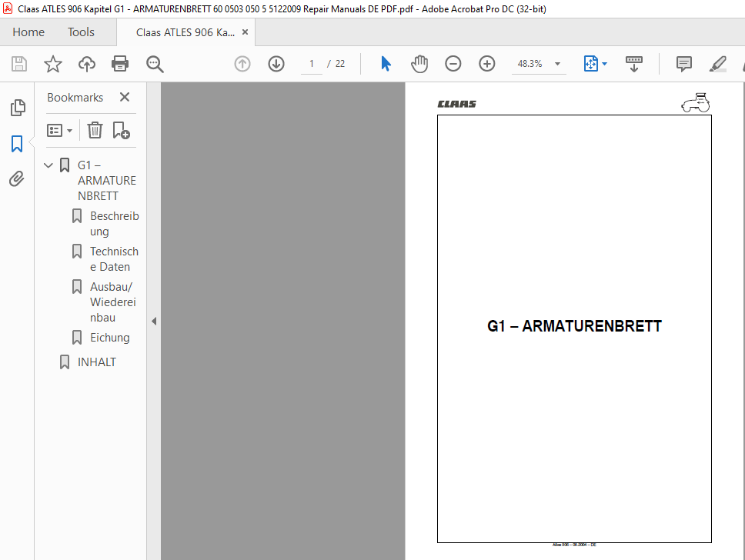Open the Page Thumbnails panel

[x=18, y=108]
